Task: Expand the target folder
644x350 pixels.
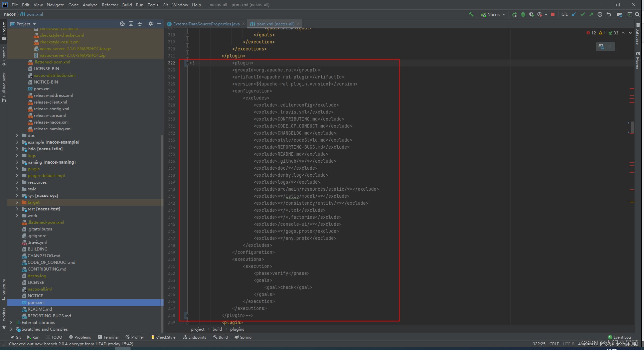Action: 17,202
